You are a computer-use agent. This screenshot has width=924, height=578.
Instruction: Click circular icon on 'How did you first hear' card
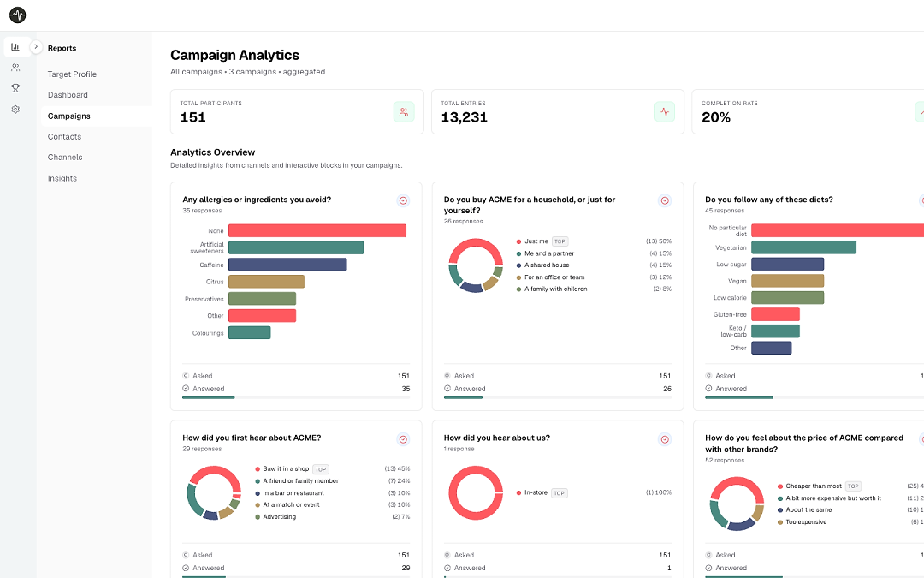click(403, 439)
